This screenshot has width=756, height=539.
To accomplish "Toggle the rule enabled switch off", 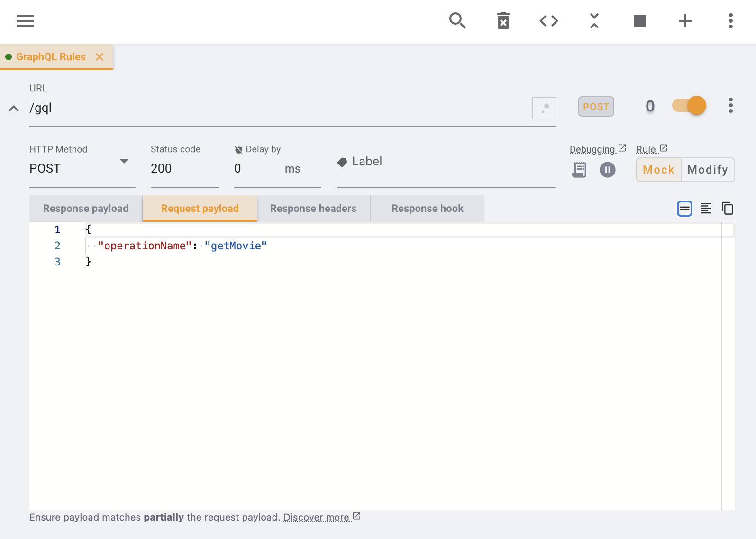I will pos(689,105).
